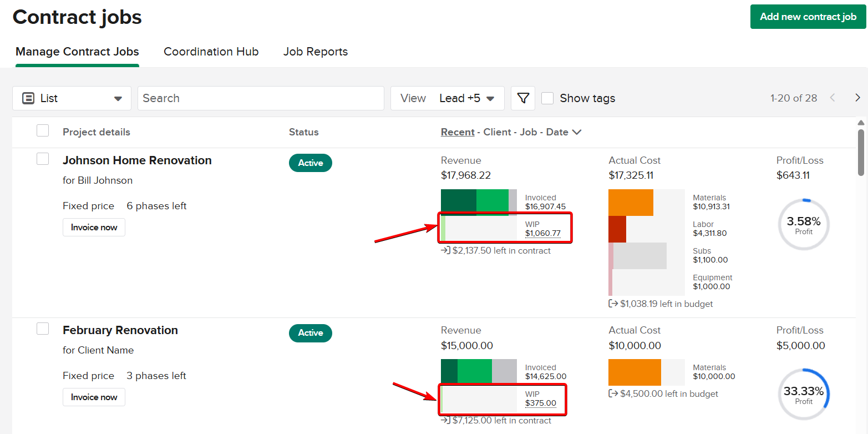Enable the Show tags checkbox
Image resolution: width=868 pixels, height=434 pixels.
(x=547, y=98)
